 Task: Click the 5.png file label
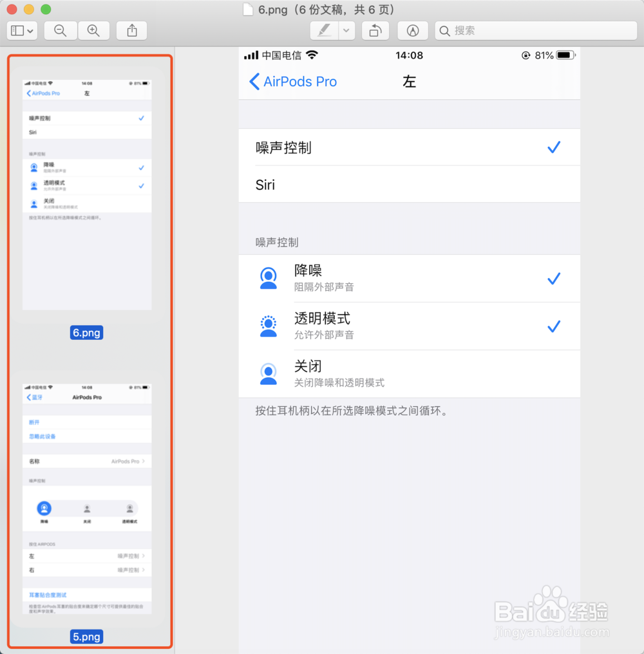click(86, 637)
